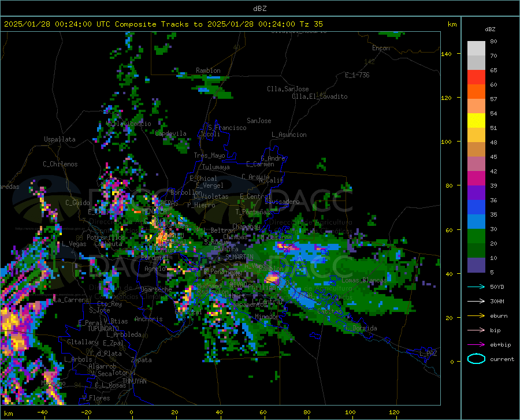520x420 pixels.
Task: Select the 5 dBZ dark purple swatch
Action: click(x=476, y=265)
